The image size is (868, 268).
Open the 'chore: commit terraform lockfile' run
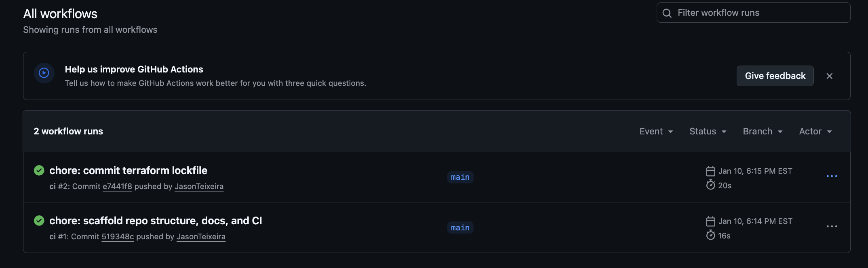click(x=128, y=170)
